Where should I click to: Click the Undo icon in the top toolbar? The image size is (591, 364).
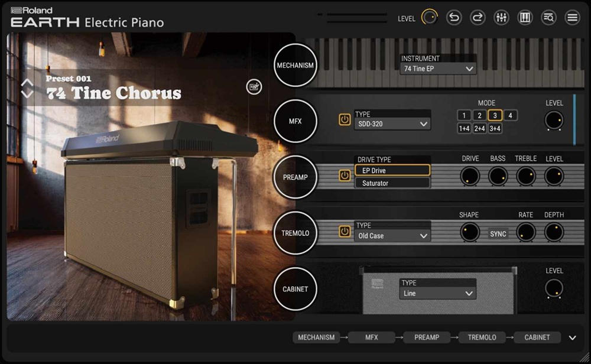pos(454,17)
